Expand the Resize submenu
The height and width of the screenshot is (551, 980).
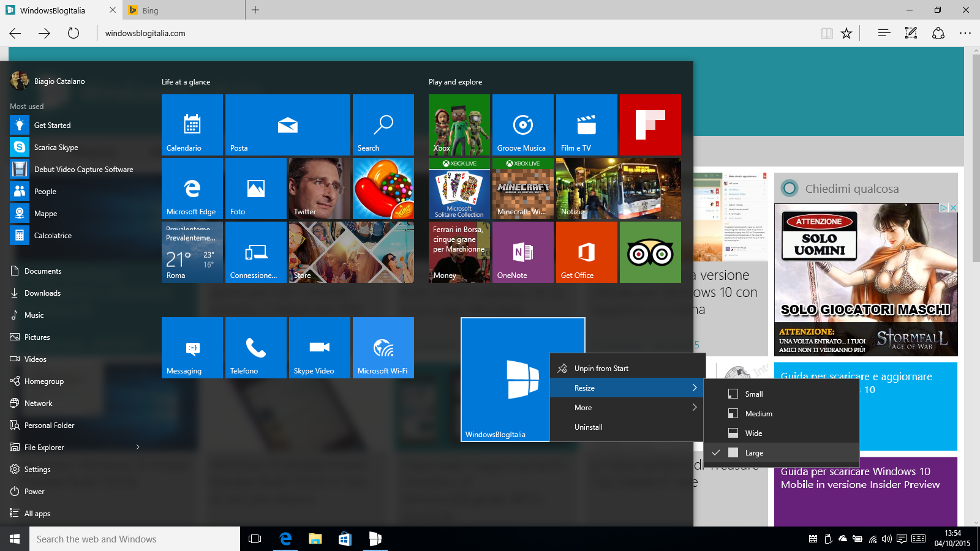coord(627,388)
